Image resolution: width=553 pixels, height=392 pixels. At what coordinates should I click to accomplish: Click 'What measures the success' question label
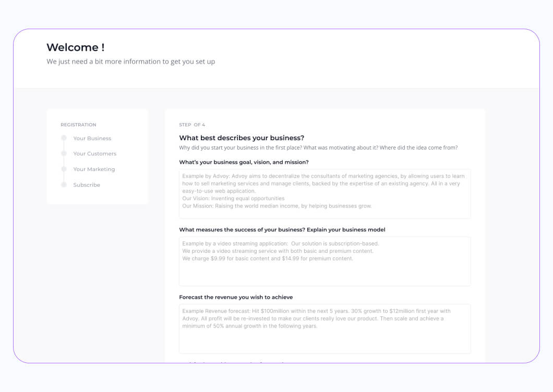click(x=282, y=229)
